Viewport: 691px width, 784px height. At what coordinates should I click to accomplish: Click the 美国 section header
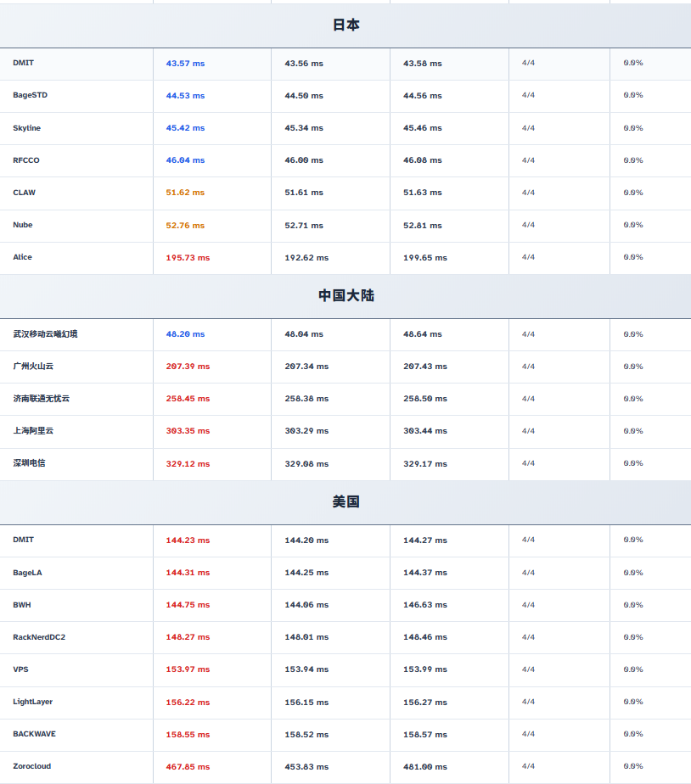click(345, 502)
